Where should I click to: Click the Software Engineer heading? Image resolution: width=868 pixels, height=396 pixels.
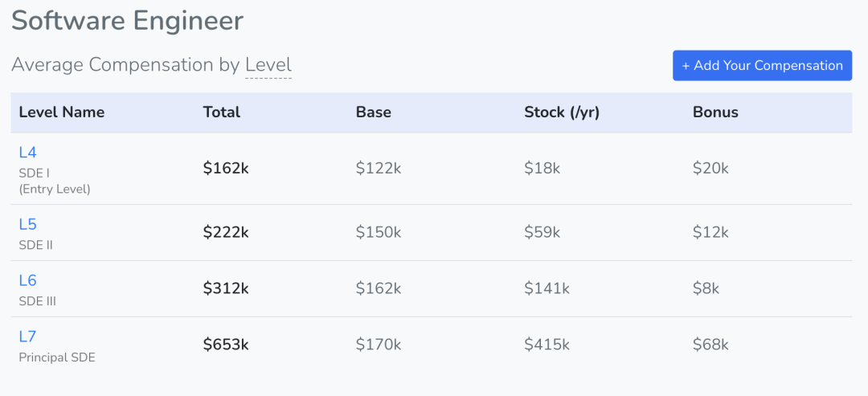click(127, 21)
